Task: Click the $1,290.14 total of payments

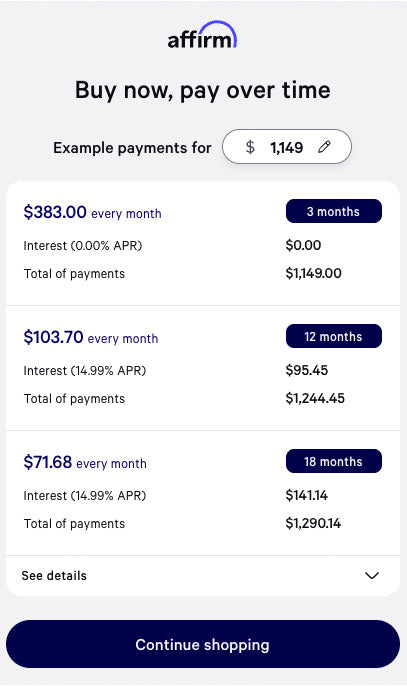Action: pos(313,523)
